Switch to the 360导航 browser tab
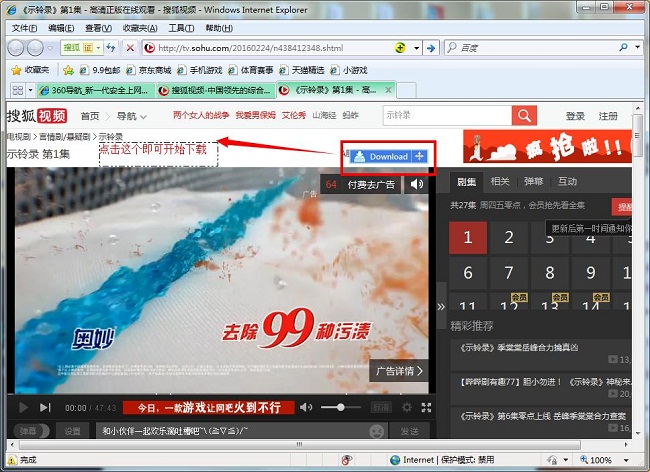Viewport: 650px width, 472px height. pos(96,90)
